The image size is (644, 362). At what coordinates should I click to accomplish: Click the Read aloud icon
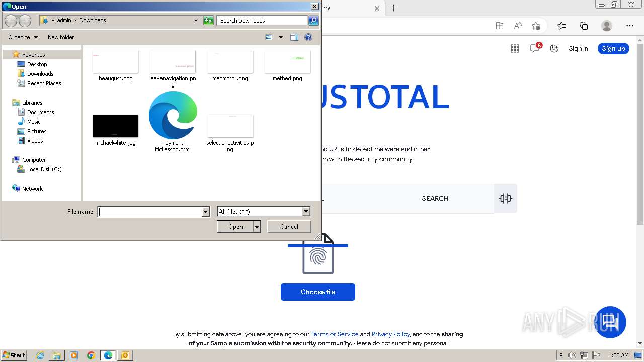point(518,26)
